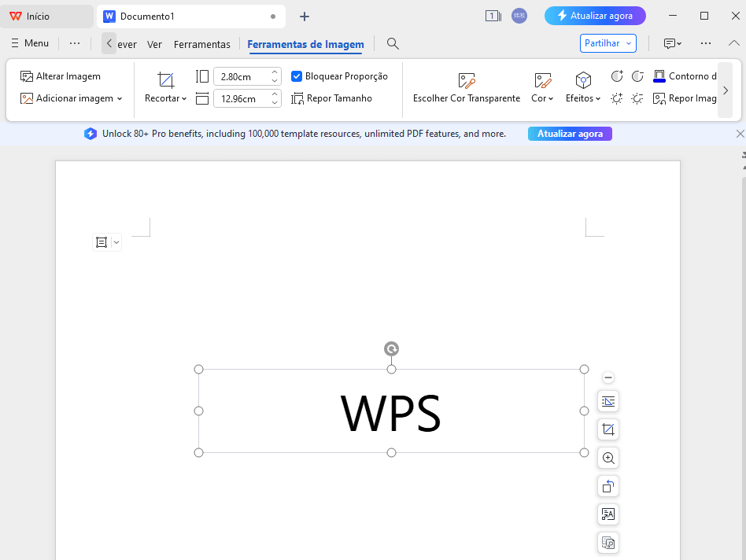Click the Contorno outline button
The height and width of the screenshot is (560, 746).
click(685, 76)
